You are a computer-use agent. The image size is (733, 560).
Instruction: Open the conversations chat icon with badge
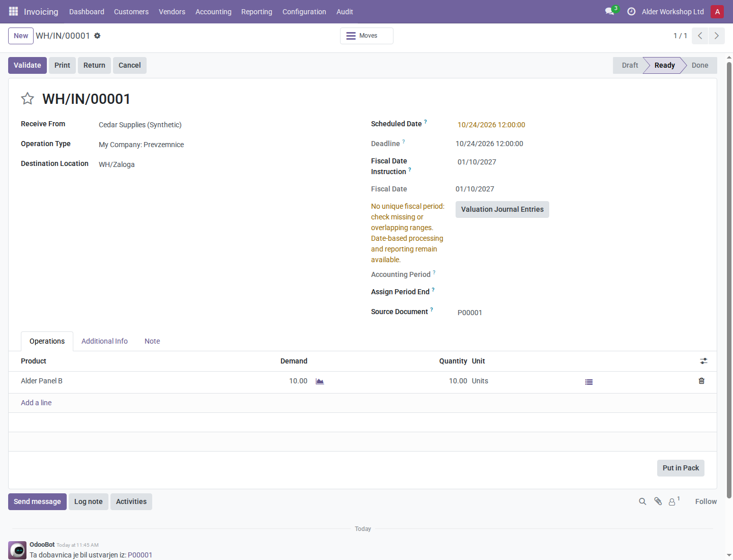click(x=611, y=11)
